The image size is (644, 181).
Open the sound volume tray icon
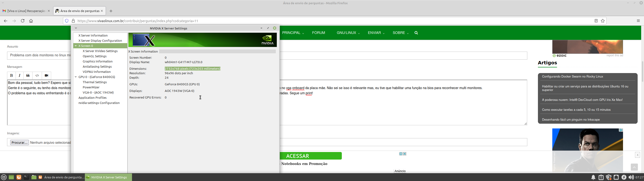(631, 177)
